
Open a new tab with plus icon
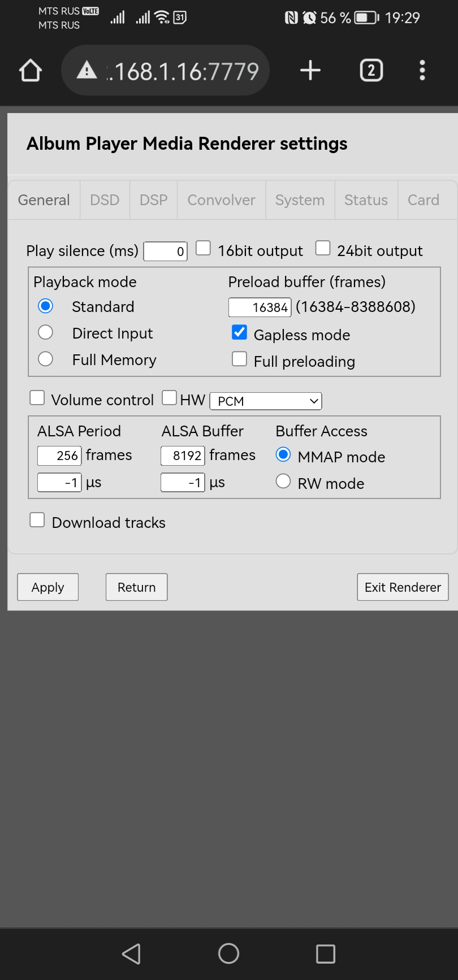click(310, 71)
